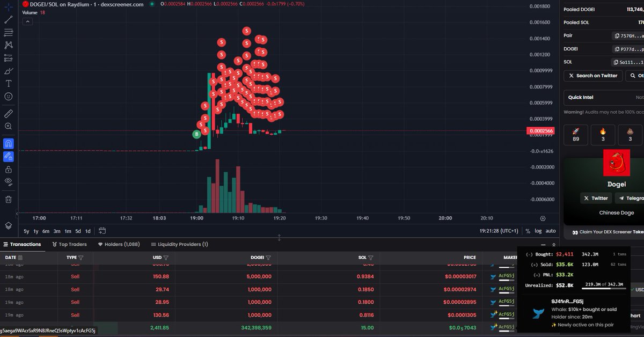The image size is (644, 337).
Task: Open the Dogei Telegram link
Action: click(630, 198)
